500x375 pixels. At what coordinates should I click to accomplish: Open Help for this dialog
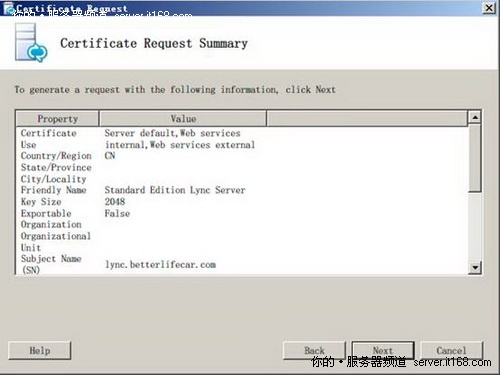coord(40,350)
